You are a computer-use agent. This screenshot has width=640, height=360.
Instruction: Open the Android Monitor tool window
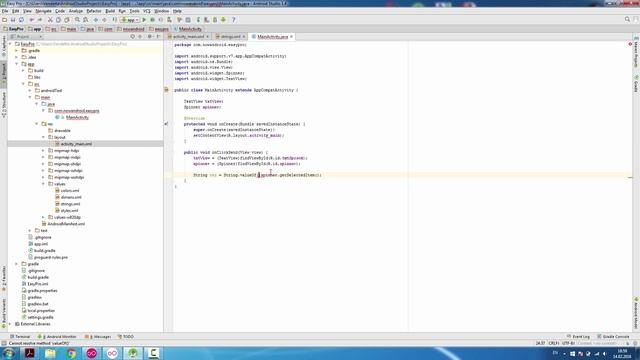tap(57, 337)
